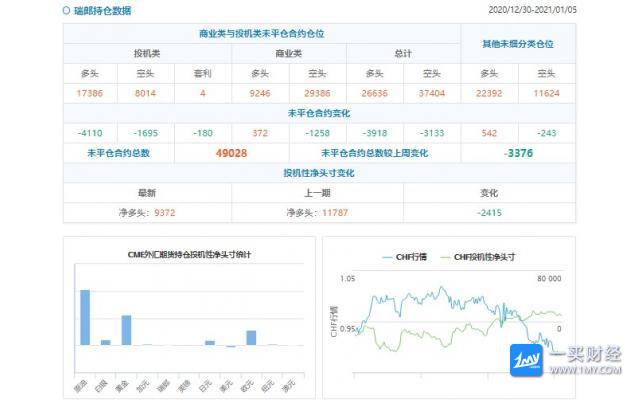Click the 最新 column header
Image resolution: width=640 pixels, height=400 pixels.
tap(147, 193)
